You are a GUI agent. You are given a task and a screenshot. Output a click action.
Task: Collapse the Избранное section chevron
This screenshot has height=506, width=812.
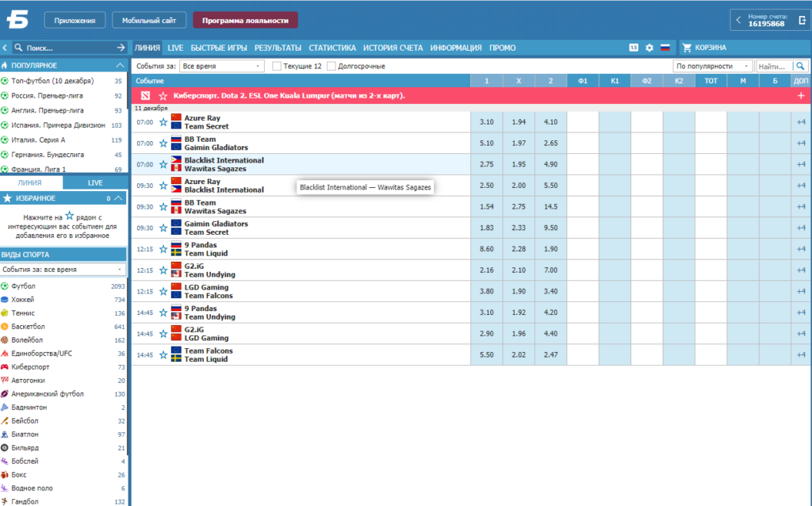119,198
